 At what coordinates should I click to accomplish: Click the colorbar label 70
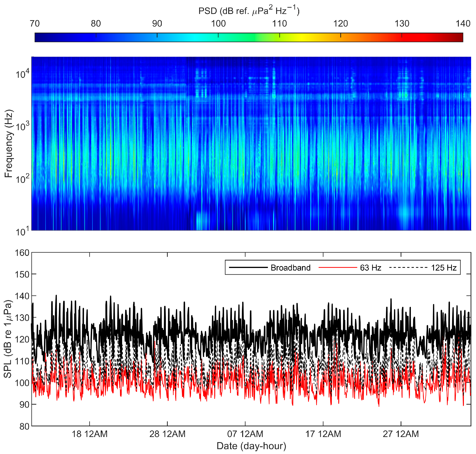click(35, 24)
